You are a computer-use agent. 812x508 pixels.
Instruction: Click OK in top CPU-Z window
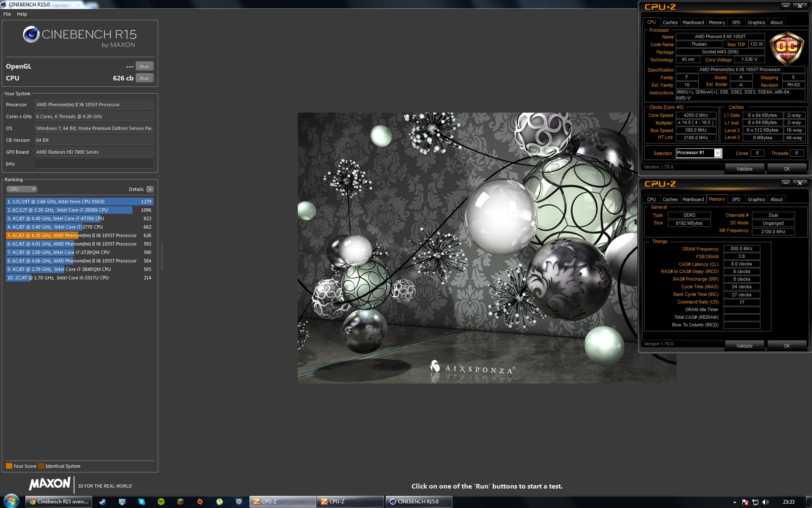tap(787, 169)
